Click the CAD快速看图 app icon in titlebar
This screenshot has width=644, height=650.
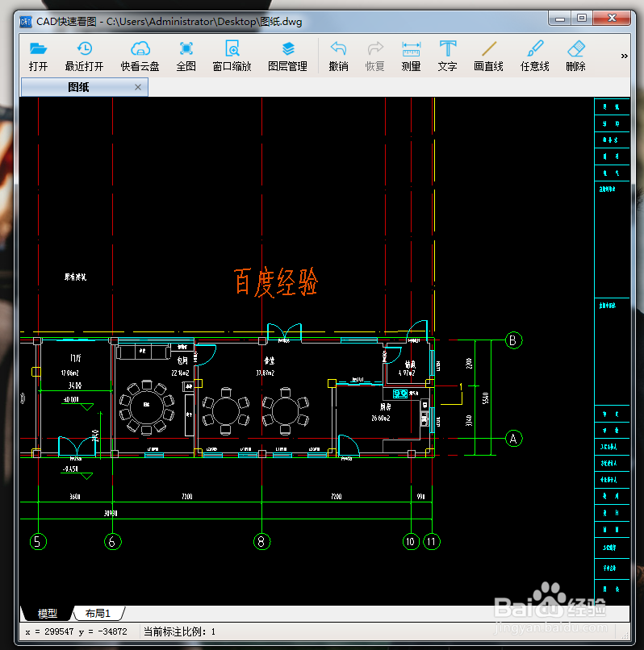[x=26, y=22]
